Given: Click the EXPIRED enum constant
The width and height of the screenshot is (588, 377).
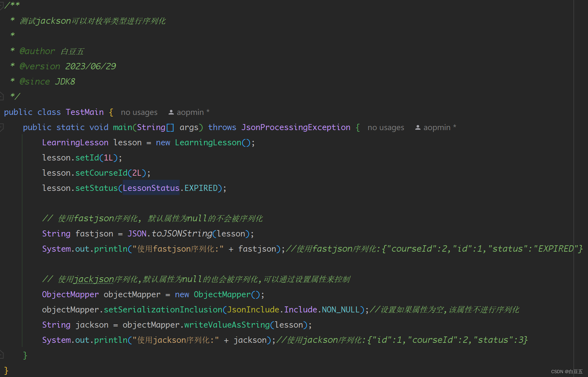Looking at the screenshot, I should tap(201, 188).
